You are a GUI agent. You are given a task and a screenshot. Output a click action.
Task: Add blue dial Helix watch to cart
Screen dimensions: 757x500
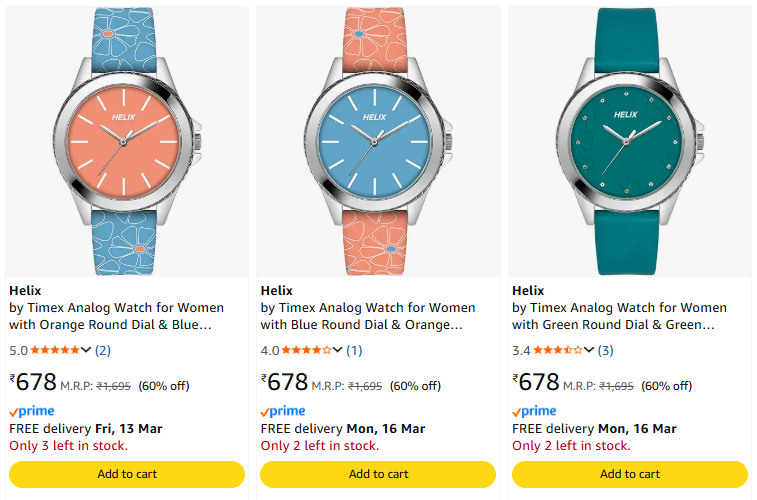(378, 474)
